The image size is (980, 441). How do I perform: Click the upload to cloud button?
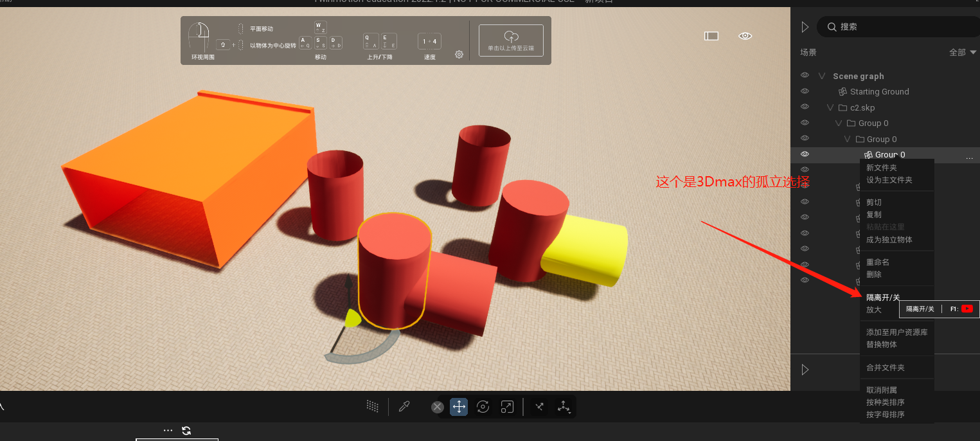tap(511, 40)
